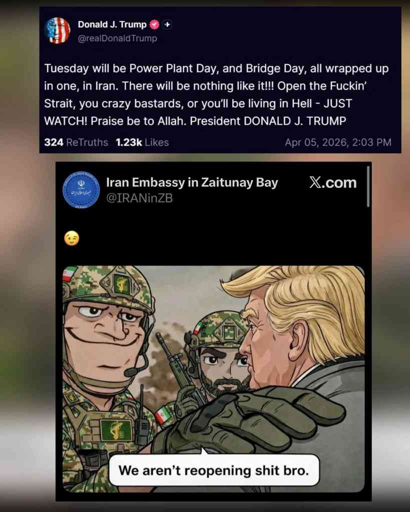
Task: Click the red verified checkmark badge
Action: 154,25
